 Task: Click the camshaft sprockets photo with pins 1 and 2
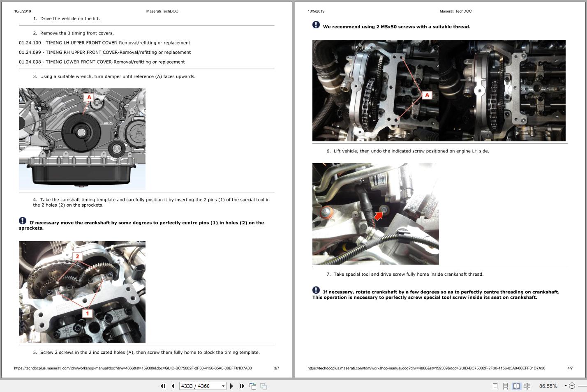click(82, 292)
